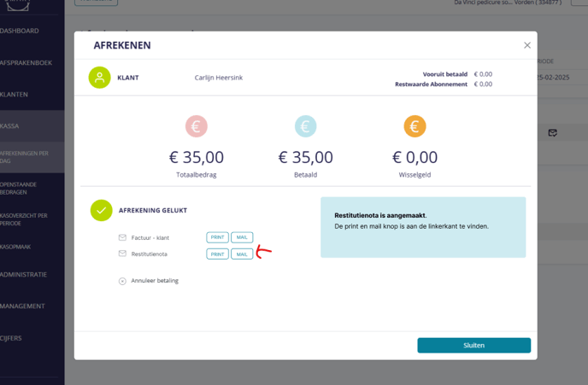The image size is (588, 385).
Task: Open Dashboard in the sidebar
Action: coord(20,31)
